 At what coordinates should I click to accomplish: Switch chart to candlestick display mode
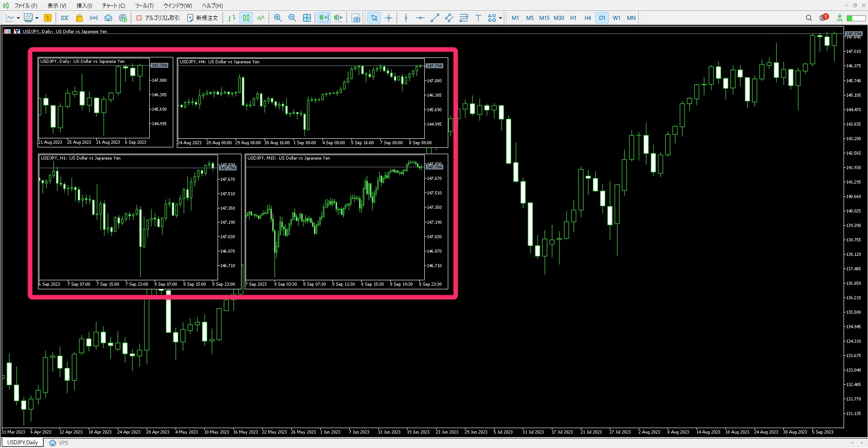point(246,18)
